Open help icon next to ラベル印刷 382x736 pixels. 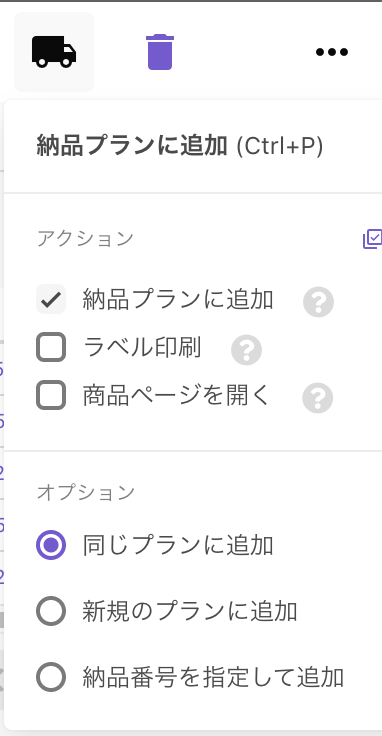pos(246,350)
